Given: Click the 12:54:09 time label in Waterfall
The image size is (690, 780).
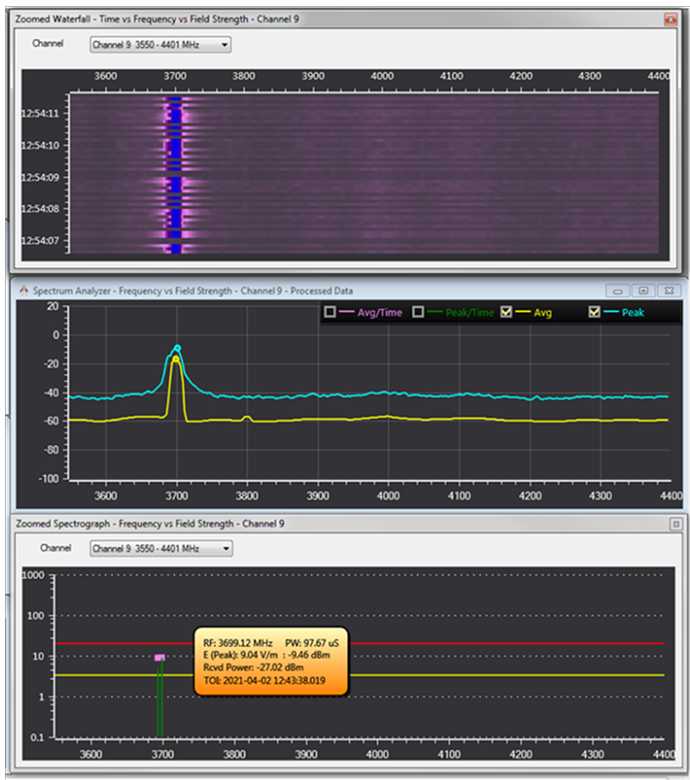Looking at the screenshot, I should point(40,177).
